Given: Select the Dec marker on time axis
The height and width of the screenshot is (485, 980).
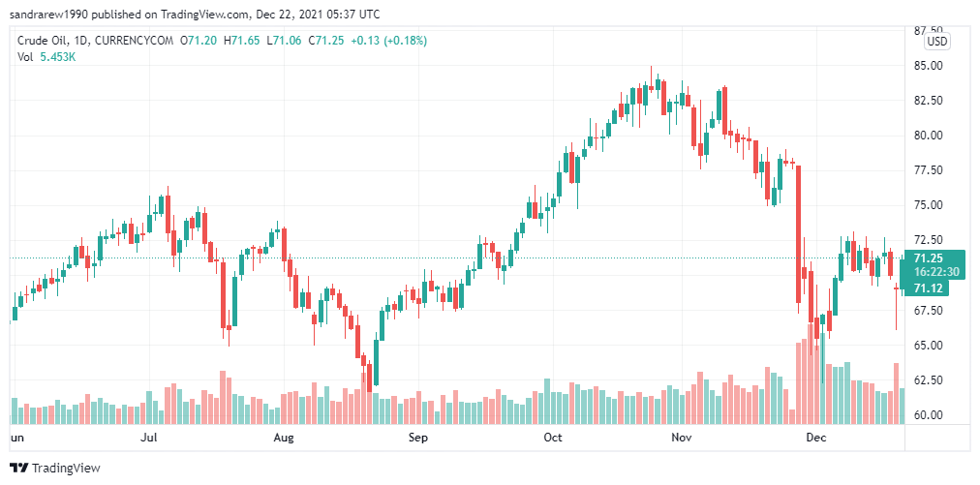Looking at the screenshot, I should (815, 438).
